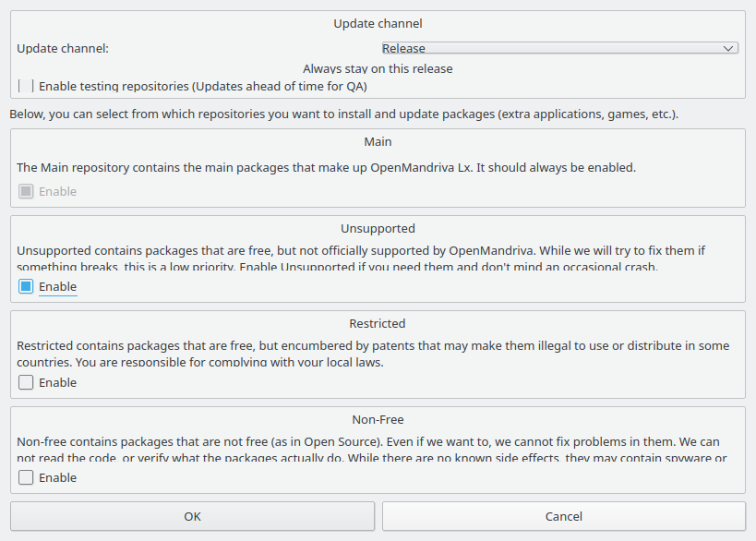Enable testing repositories checkbox

[x=26, y=86]
